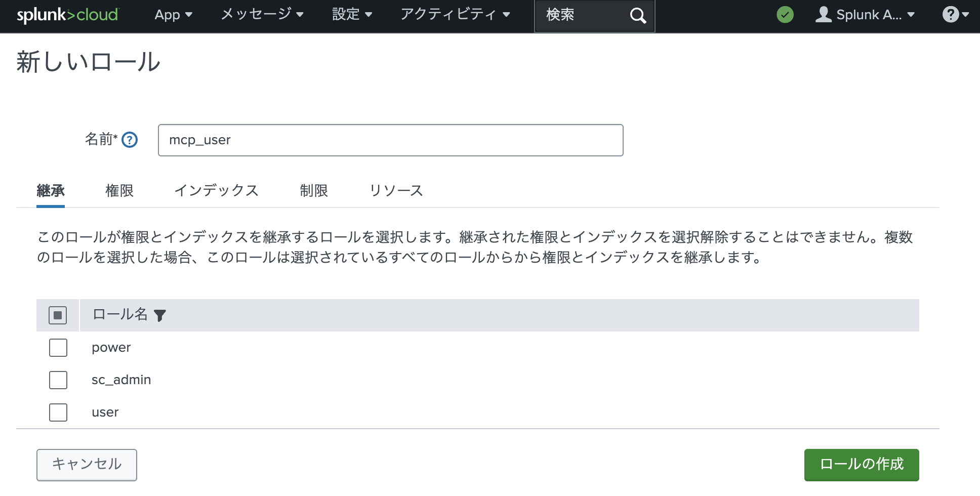Open the 設定 menu
Viewport: 980px width, 496px height.
tap(353, 15)
